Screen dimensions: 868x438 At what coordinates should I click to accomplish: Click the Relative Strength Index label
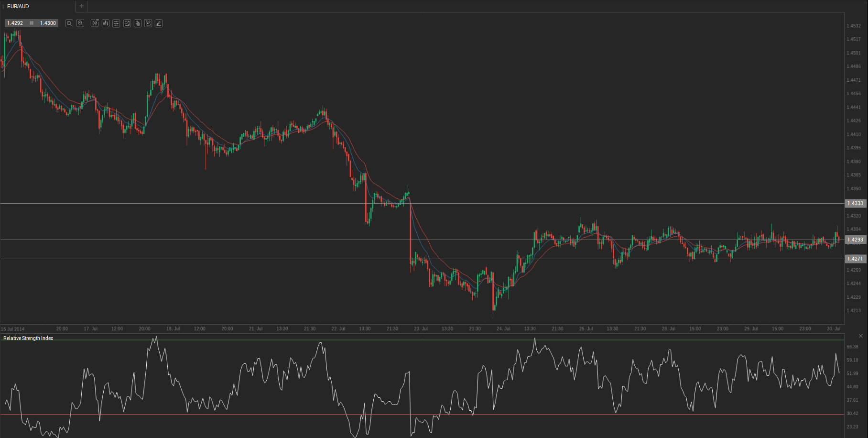tap(28, 338)
